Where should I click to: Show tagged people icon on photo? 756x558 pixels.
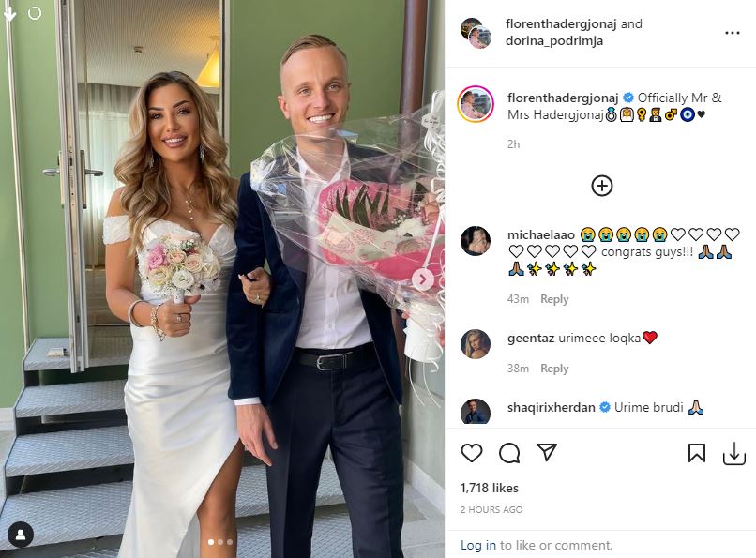(x=21, y=534)
